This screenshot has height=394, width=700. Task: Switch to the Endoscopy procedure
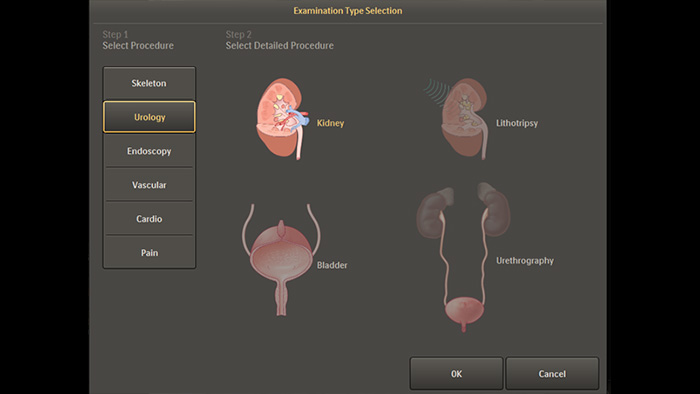tap(149, 151)
